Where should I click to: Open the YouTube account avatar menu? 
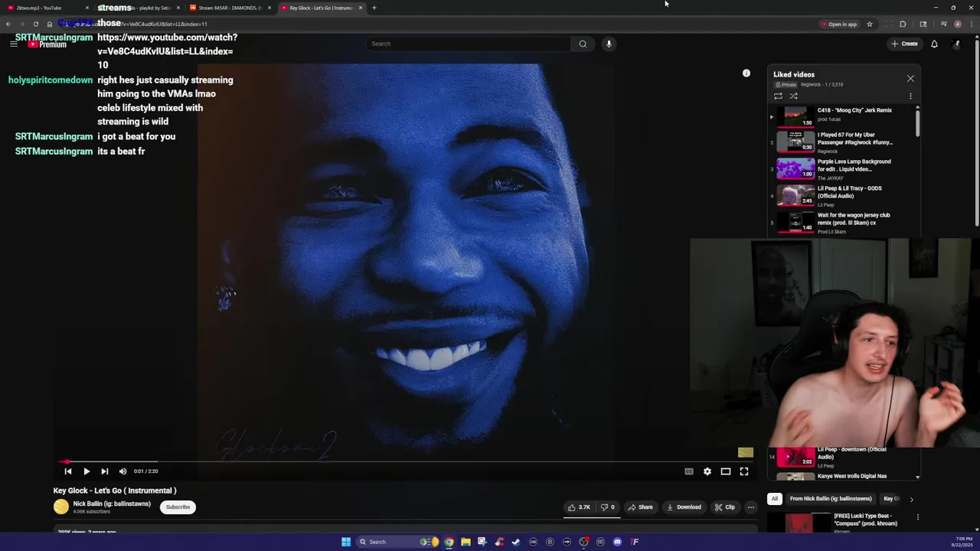(956, 44)
